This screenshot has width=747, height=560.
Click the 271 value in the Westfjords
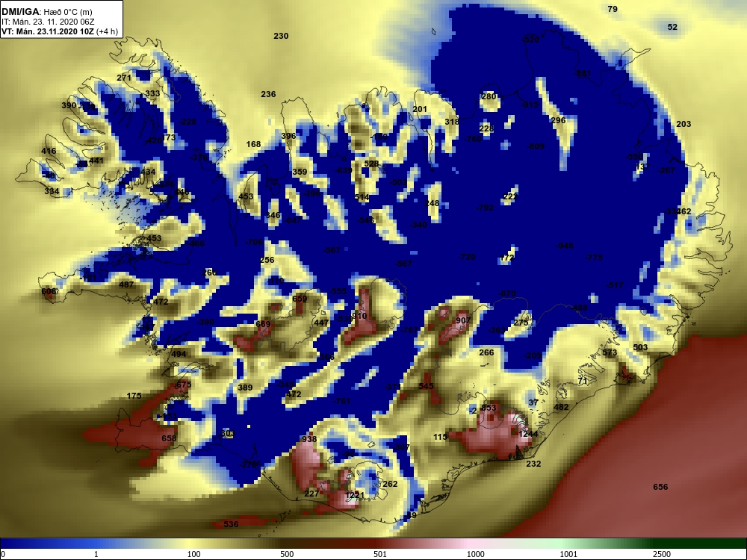pos(124,78)
